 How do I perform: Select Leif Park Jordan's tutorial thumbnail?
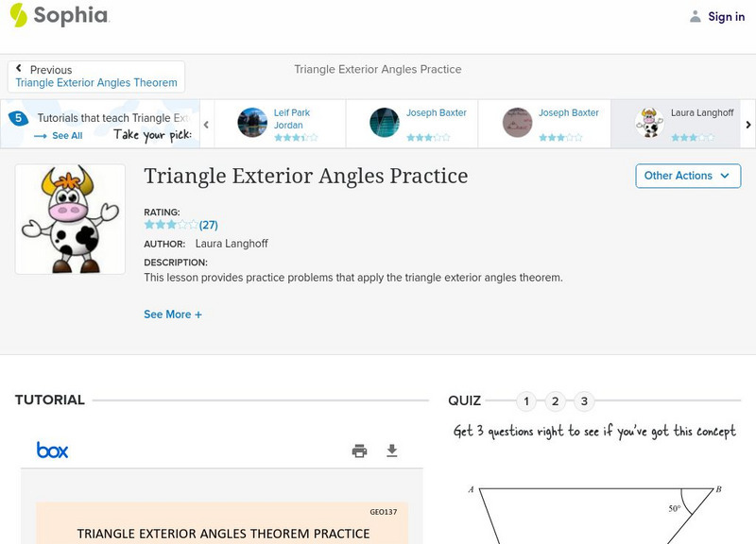tap(252, 123)
